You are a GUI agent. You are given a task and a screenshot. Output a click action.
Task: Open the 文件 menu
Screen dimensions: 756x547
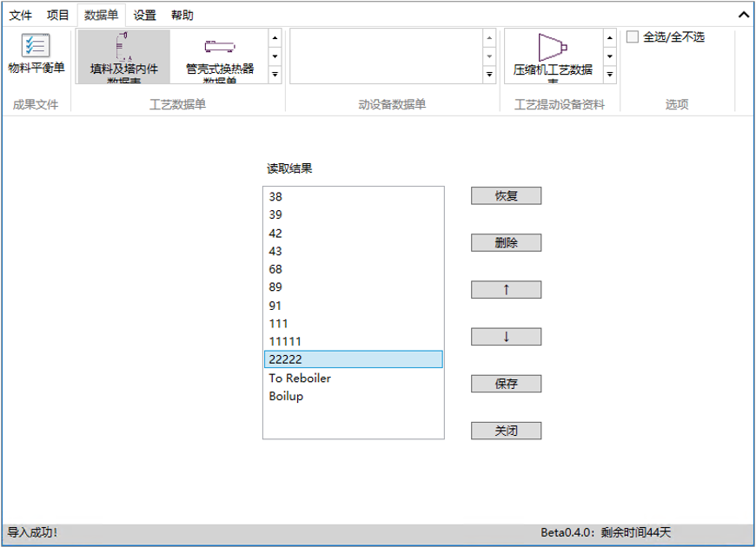[x=21, y=15]
